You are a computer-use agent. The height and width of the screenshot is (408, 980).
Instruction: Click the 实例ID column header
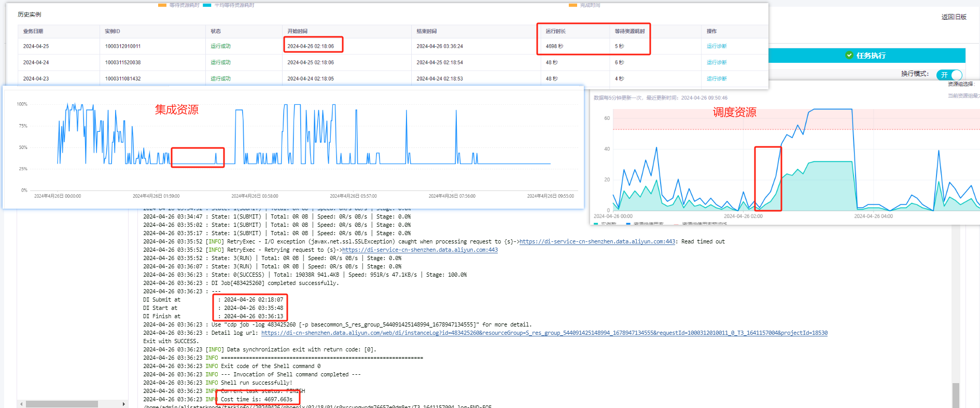pos(113,31)
